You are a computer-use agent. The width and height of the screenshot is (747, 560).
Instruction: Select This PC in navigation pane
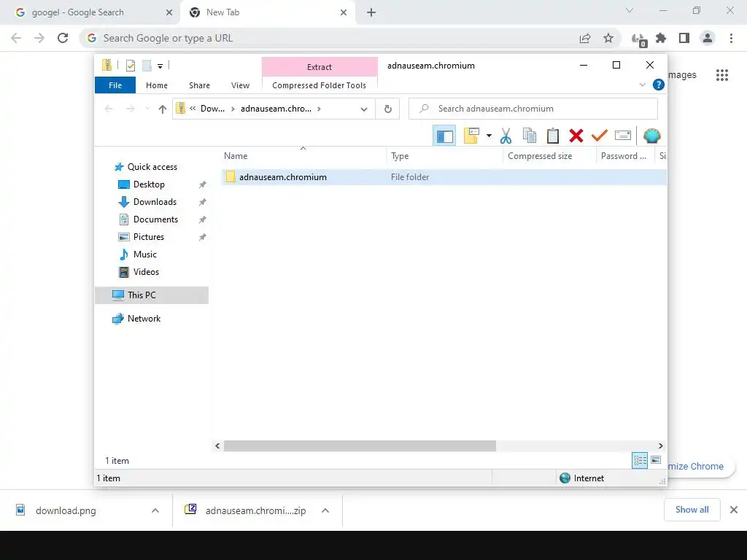152,295
